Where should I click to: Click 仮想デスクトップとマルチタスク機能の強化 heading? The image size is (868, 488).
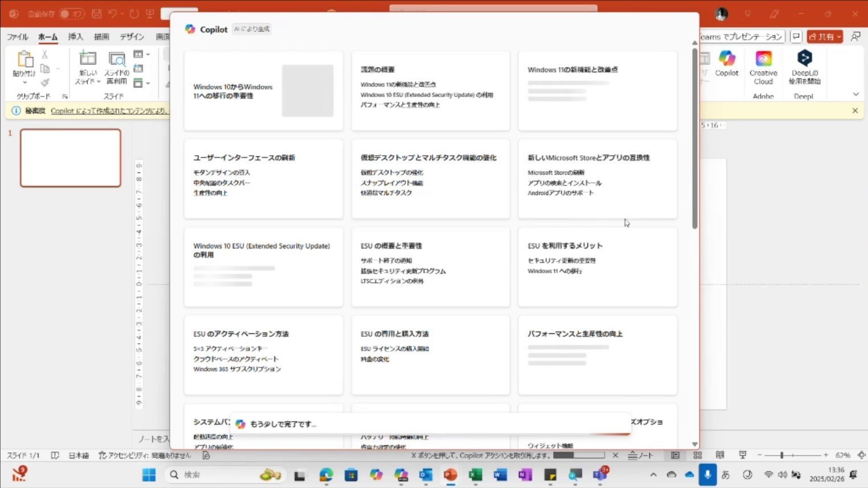click(428, 158)
